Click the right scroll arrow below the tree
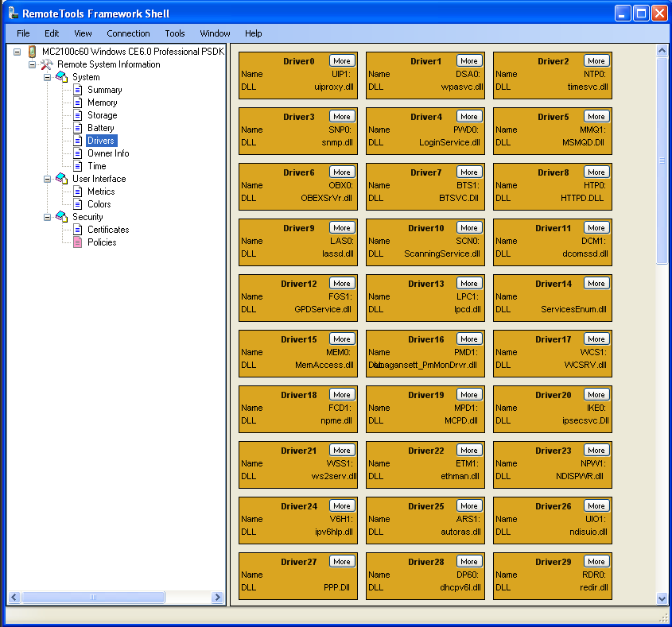The height and width of the screenshot is (627, 672). [x=217, y=597]
